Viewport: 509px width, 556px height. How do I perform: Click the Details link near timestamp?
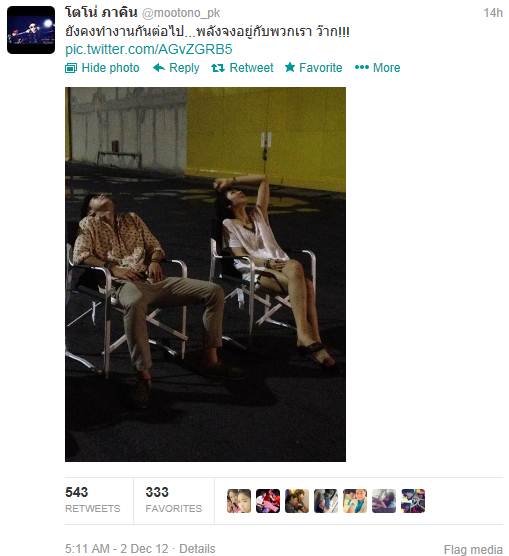tap(197, 549)
